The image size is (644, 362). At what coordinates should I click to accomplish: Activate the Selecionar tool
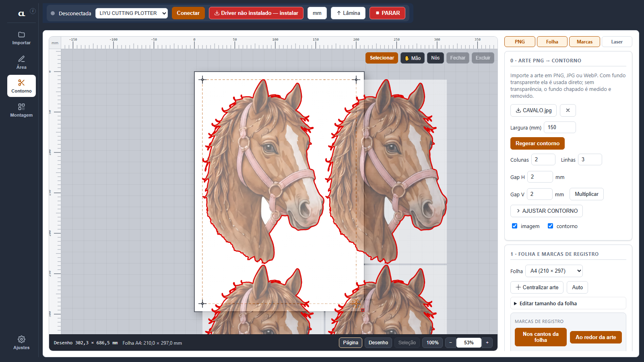(382, 58)
